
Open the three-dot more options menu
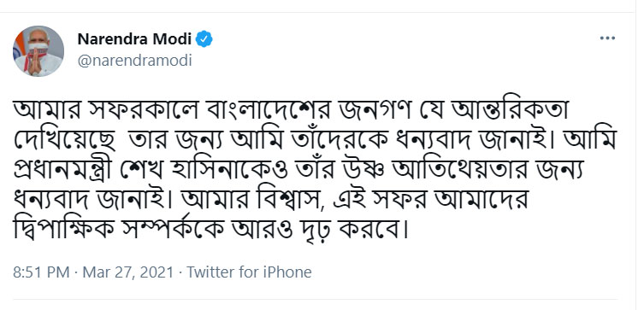pos(607,38)
